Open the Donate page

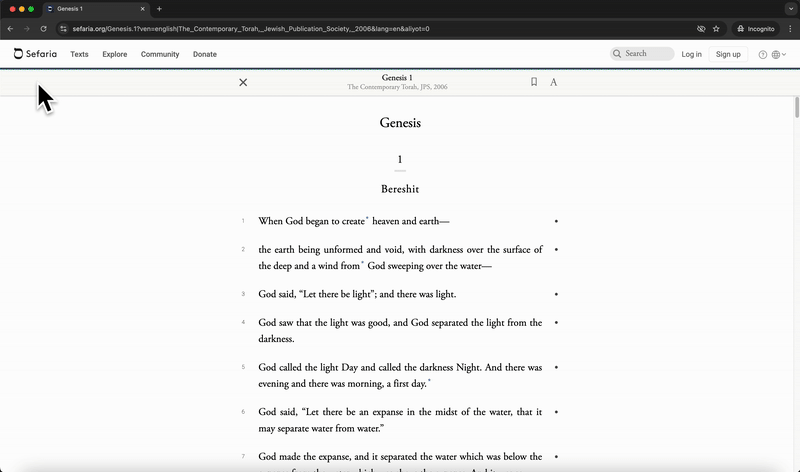tap(205, 54)
